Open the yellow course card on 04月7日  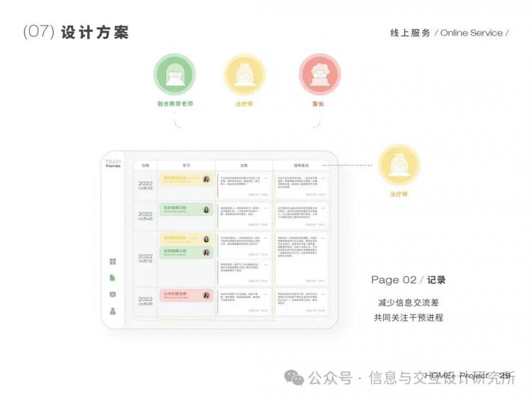tap(187, 239)
